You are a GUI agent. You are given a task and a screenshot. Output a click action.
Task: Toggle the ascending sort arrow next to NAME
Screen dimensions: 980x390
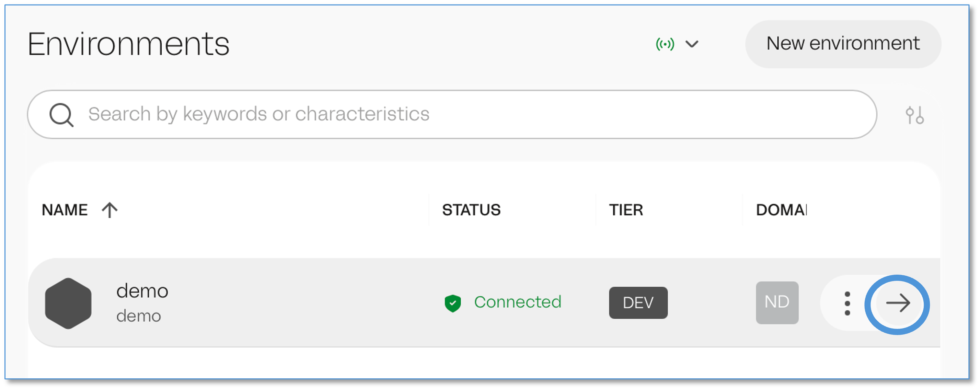tap(109, 210)
